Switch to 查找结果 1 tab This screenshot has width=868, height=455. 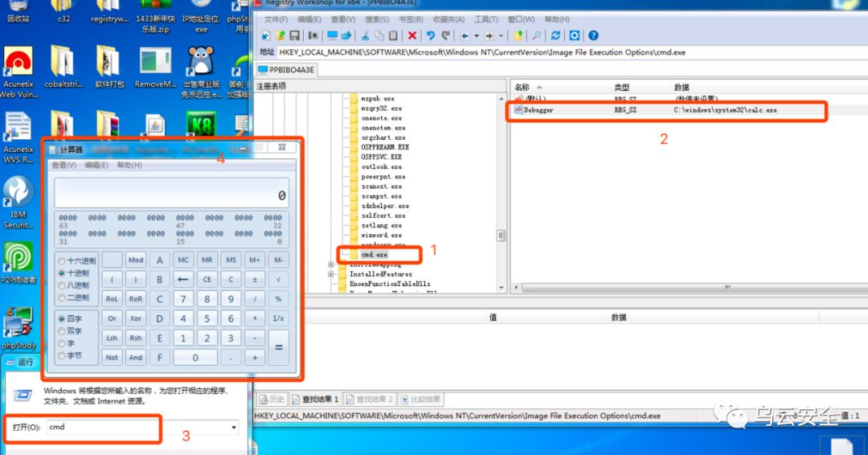(315, 399)
